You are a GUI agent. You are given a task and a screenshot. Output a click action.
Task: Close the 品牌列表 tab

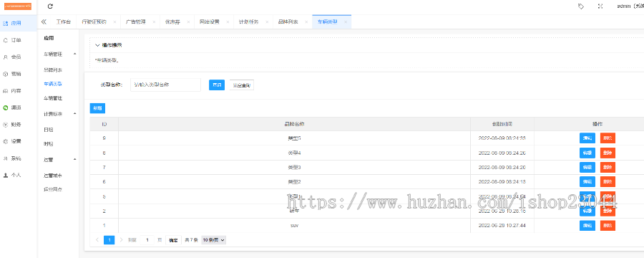tap(306, 21)
